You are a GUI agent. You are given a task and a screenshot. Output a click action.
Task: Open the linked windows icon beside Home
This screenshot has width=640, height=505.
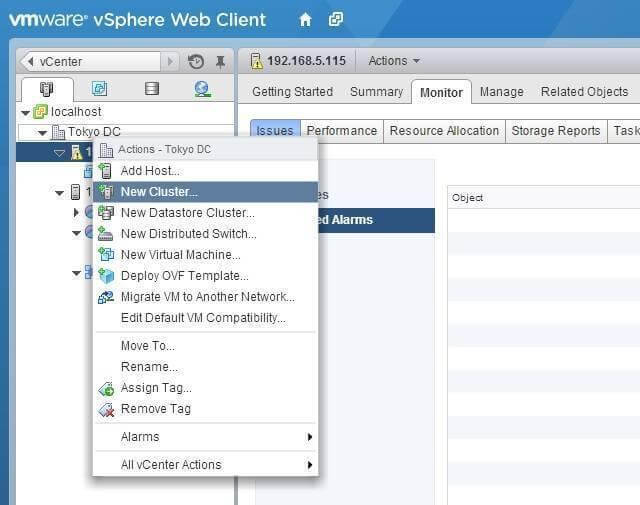(336, 19)
